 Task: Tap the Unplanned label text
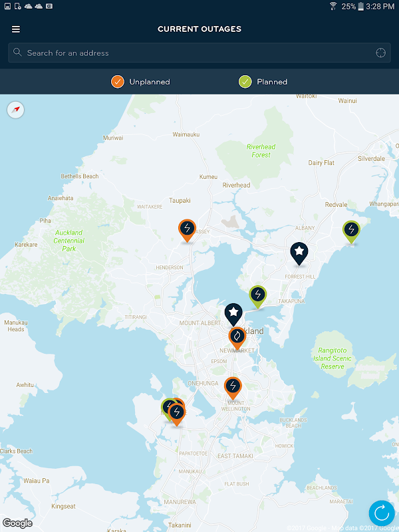(x=150, y=82)
